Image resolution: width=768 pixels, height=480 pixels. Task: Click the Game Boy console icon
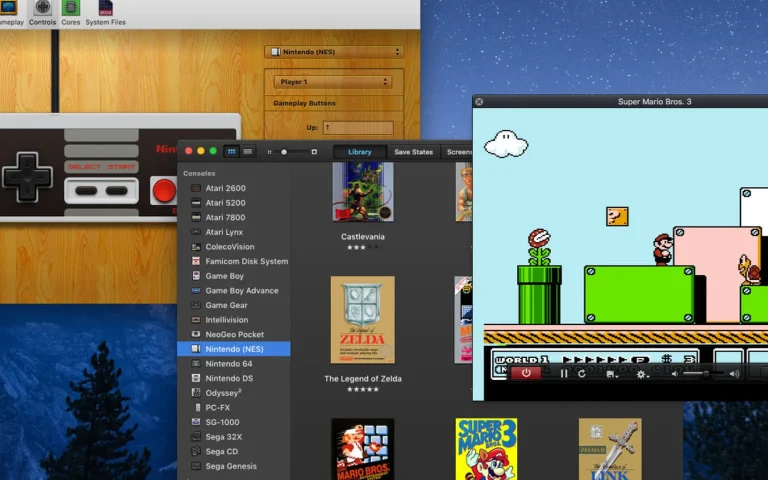pyautogui.click(x=196, y=276)
